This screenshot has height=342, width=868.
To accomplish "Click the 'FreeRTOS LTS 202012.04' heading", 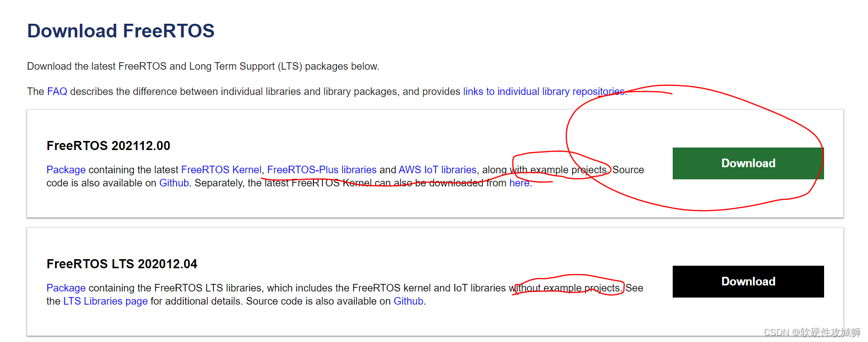I will 122,264.
